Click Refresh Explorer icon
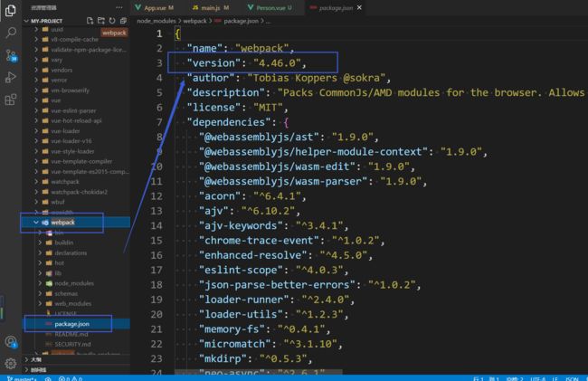Screen dimensions: 588x381 click(112, 19)
